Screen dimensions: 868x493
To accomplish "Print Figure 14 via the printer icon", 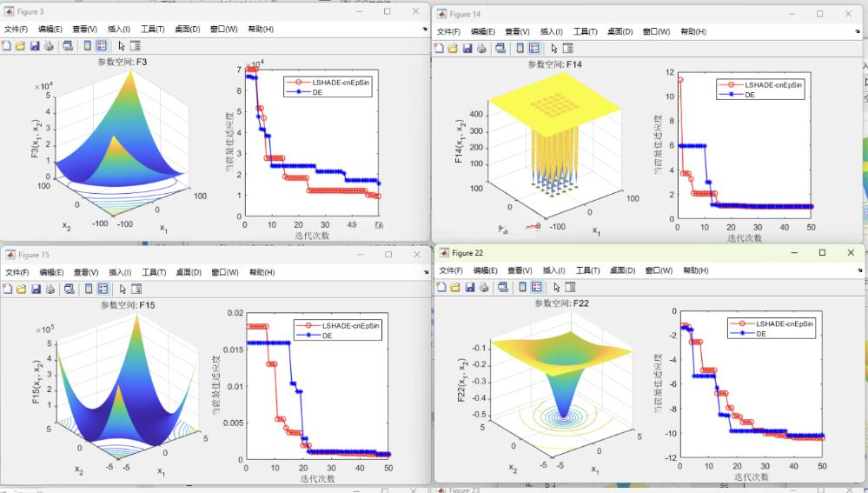I will click(x=481, y=48).
